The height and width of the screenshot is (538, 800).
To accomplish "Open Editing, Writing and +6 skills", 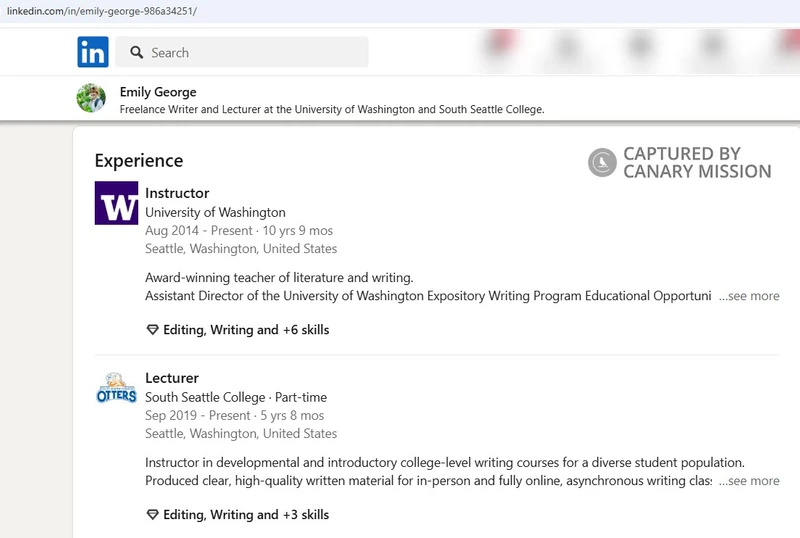I will coord(246,330).
